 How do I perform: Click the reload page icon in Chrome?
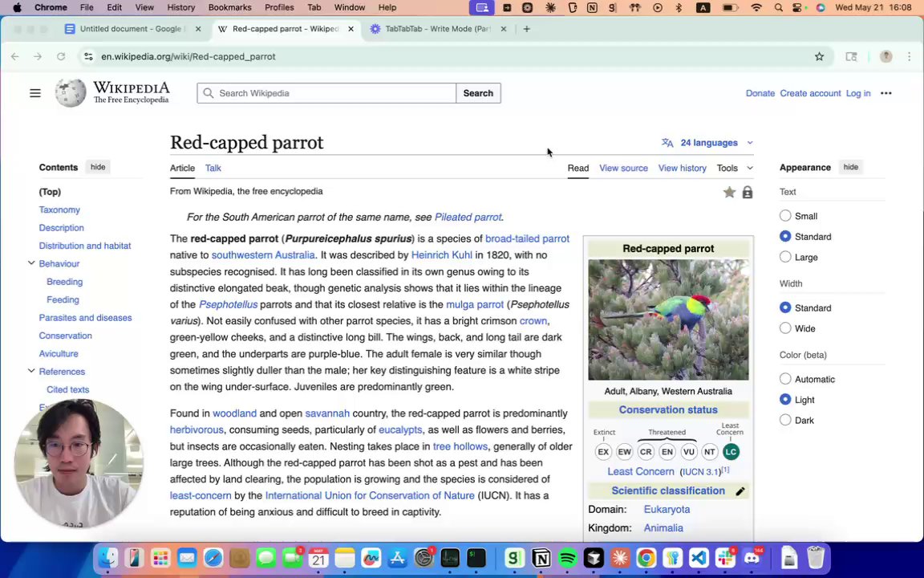[61, 57]
